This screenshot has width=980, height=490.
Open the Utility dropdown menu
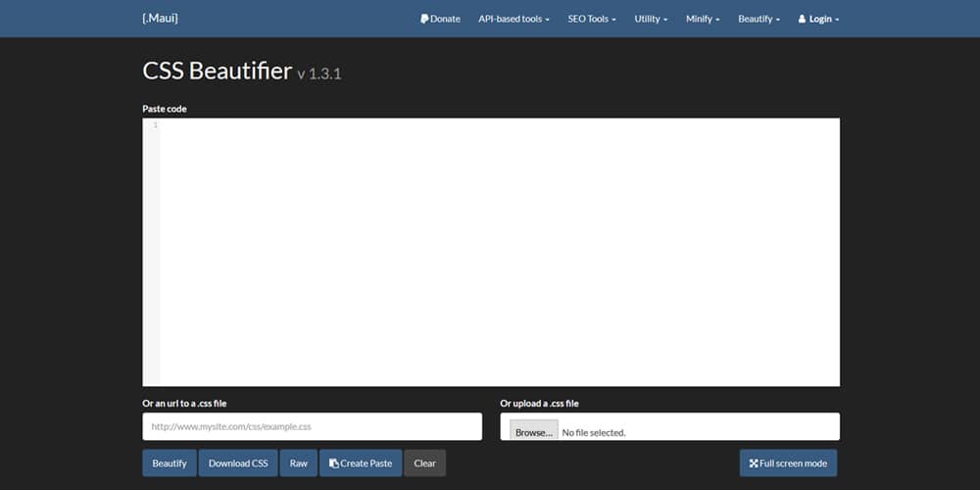652,19
